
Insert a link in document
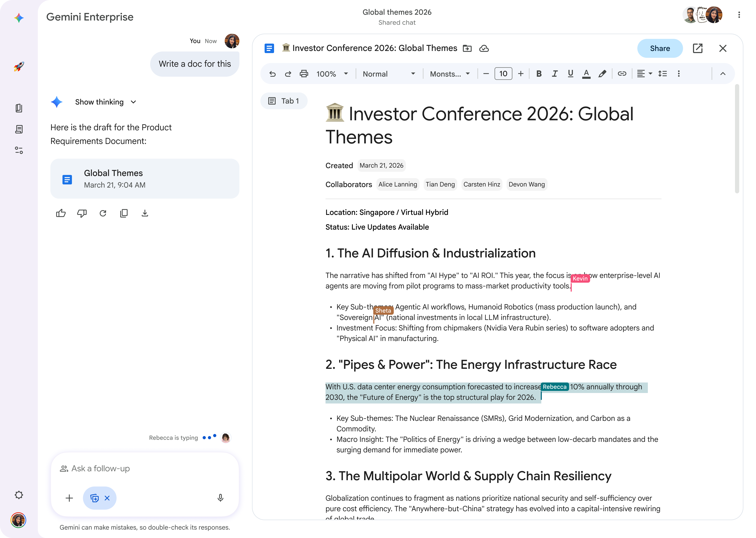click(622, 74)
